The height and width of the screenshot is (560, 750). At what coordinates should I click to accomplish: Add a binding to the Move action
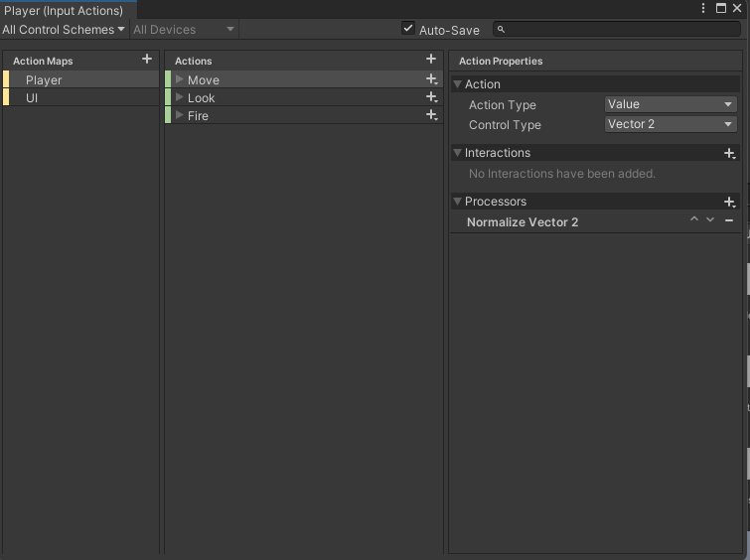point(432,79)
